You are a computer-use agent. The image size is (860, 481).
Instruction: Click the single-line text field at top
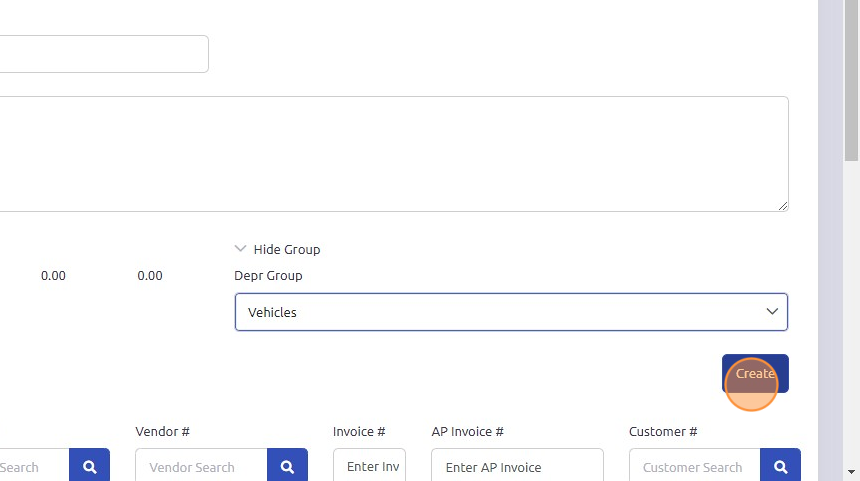[100, 54]
